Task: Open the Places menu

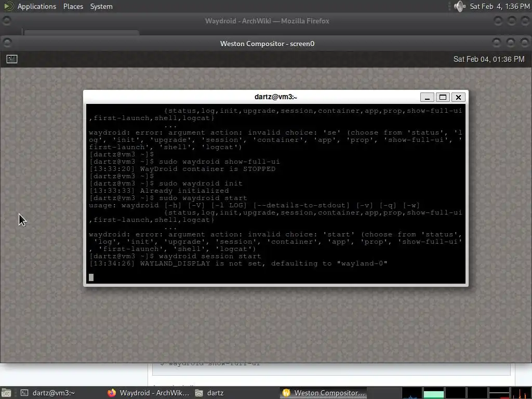Action: [73, 6]
